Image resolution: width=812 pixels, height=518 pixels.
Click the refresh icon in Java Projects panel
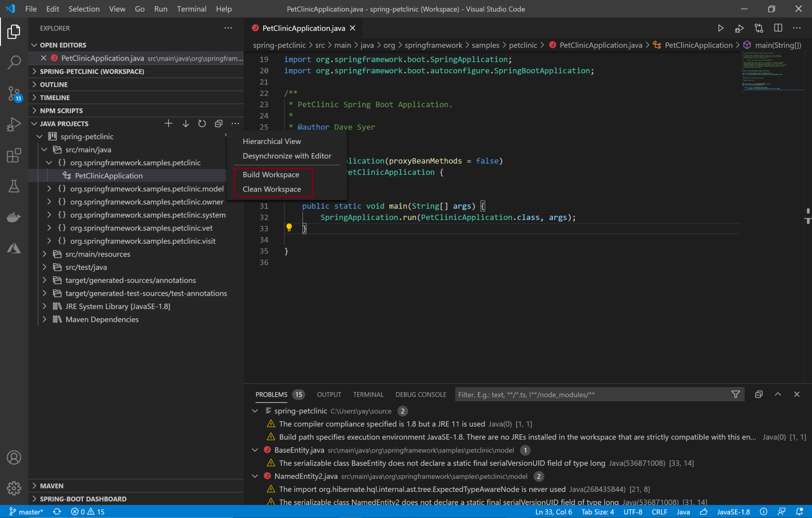pos(201,123)
